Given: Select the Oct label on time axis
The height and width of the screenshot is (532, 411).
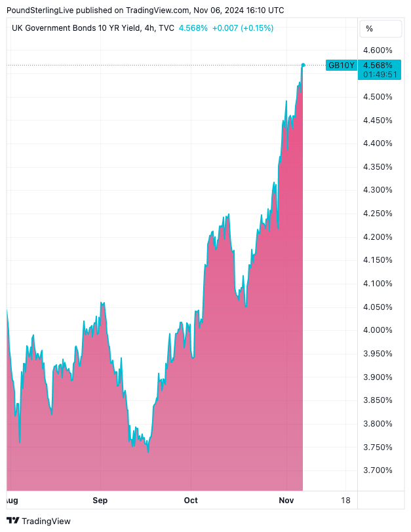Looking at the screenshot, I should coord(191,501).
